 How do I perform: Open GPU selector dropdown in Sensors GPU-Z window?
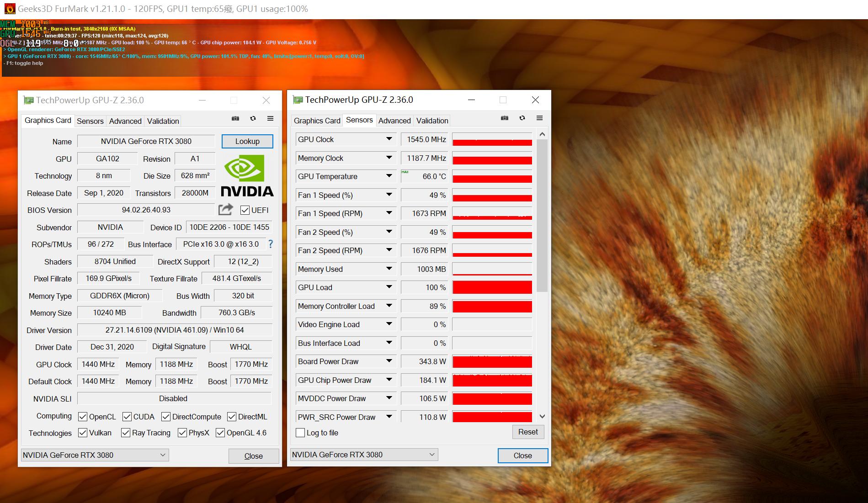364,455
